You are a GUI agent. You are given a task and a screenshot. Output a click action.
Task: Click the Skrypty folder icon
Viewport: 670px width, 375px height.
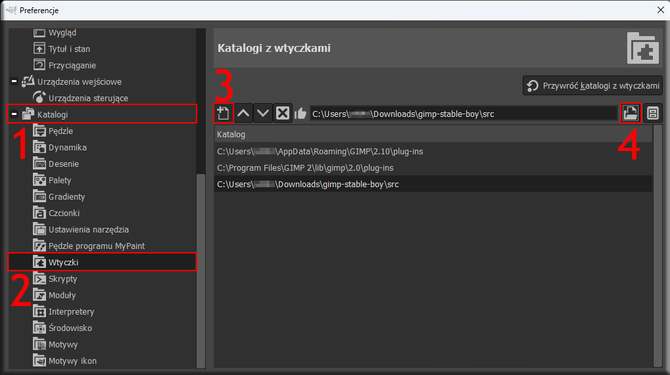pyautogui.click(x=39, y=278)
